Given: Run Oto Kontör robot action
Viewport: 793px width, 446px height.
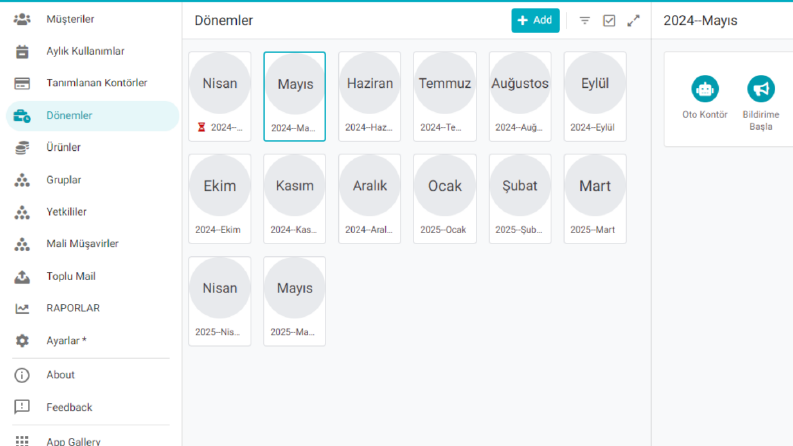Looking at the screenshot, I should [705, 89].
